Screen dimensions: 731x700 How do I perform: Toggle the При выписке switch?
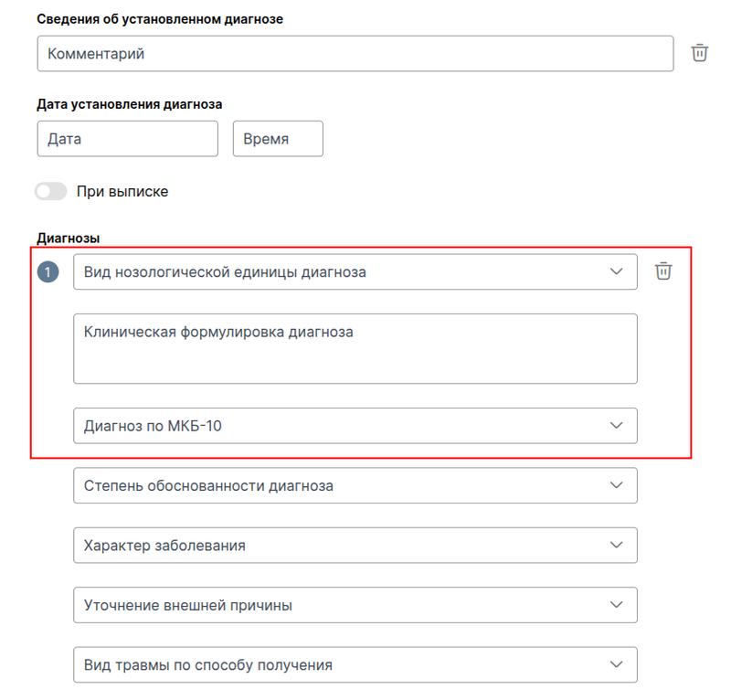(51, 191)
